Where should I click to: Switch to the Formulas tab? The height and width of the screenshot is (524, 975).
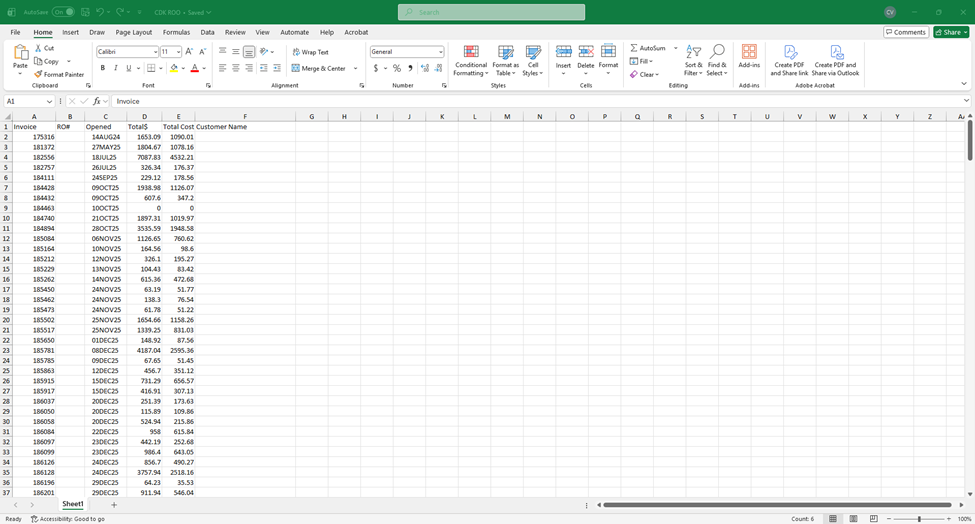coord(177,32)
